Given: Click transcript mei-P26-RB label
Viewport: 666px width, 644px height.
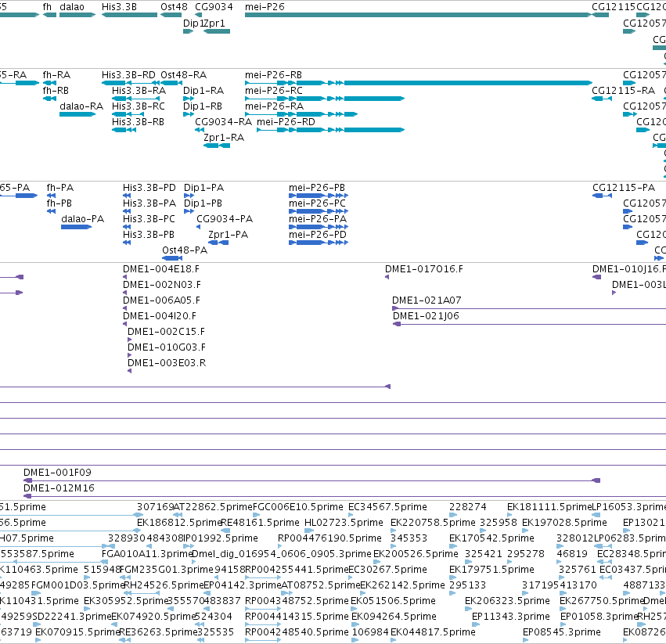Looking at the screenshot, I should [x=274, y=75].
